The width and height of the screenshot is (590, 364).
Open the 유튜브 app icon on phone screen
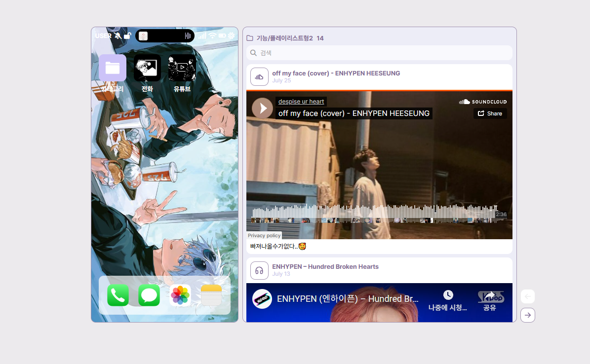click(182, 68)
